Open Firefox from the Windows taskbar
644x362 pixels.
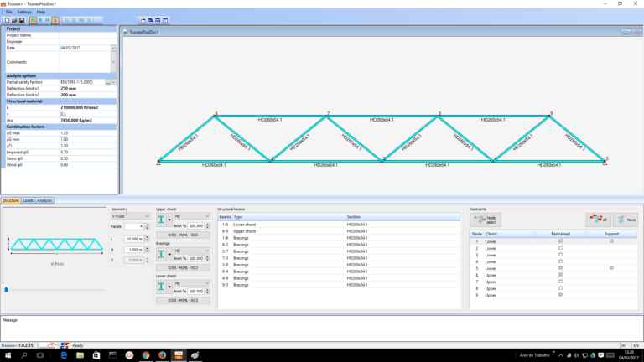162,355
